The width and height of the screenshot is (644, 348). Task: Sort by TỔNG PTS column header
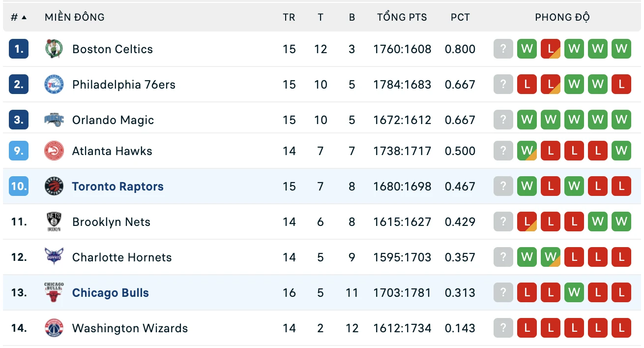402,17
